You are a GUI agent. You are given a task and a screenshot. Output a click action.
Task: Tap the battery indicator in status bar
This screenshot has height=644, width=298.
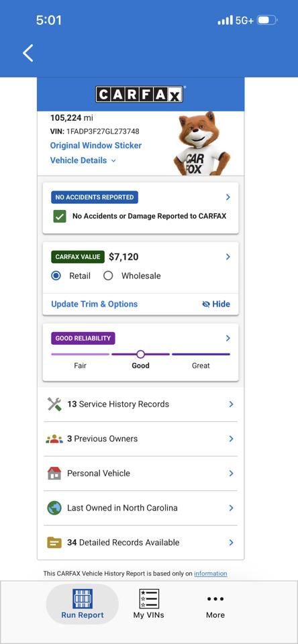point(267,19)
